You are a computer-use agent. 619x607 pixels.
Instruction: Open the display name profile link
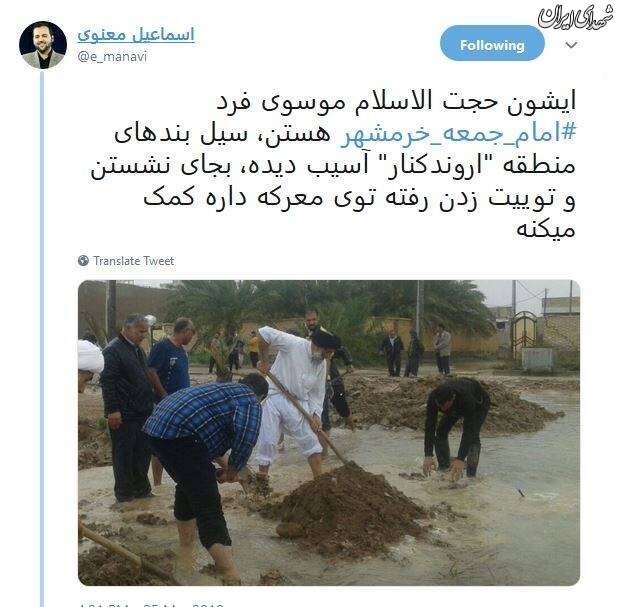pos(136,35)
